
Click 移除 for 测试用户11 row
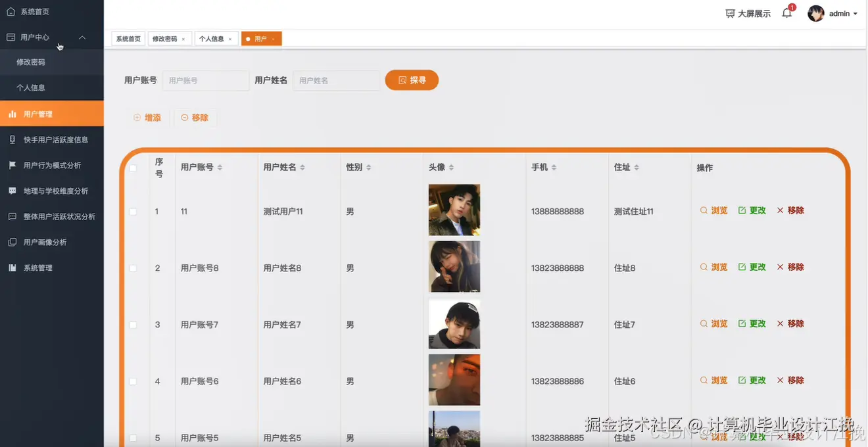point(790,210)
